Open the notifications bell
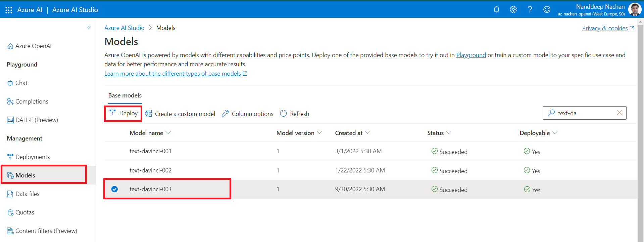Image resolution: width=644 pixels, height=242 pixels. [x=496, y=9]
